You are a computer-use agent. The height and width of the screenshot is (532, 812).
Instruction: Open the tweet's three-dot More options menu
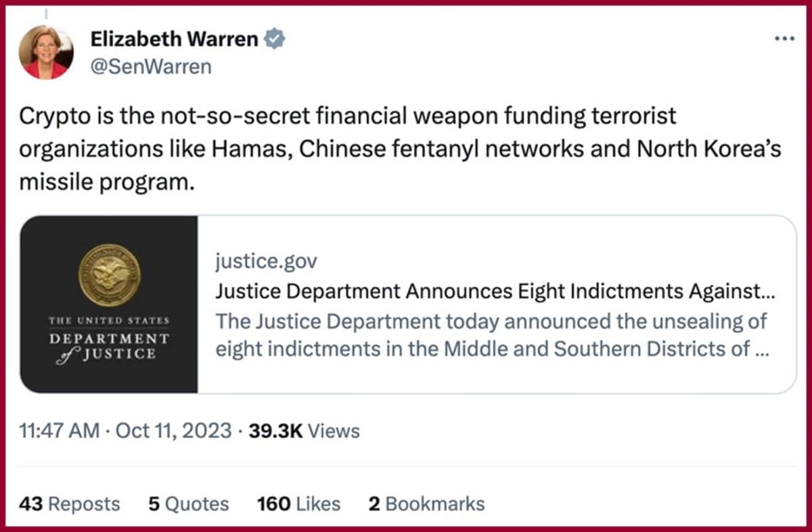coord(784,39)
